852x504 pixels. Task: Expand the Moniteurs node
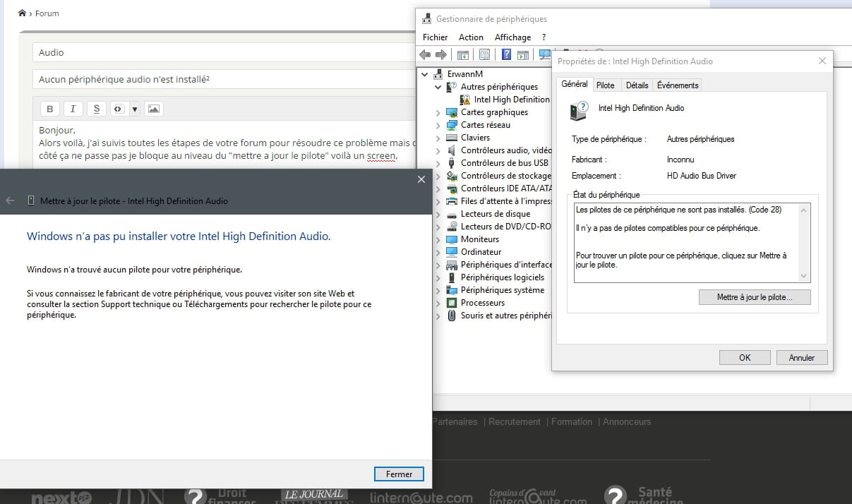pyautogui.click(x=438, y=239)
